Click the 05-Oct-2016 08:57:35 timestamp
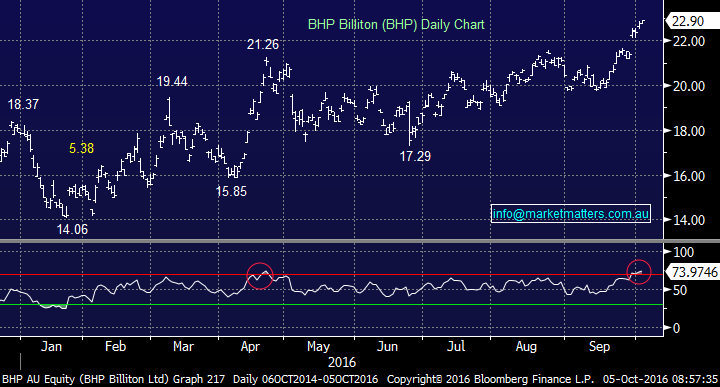720x387 pixels. point(660,380)
